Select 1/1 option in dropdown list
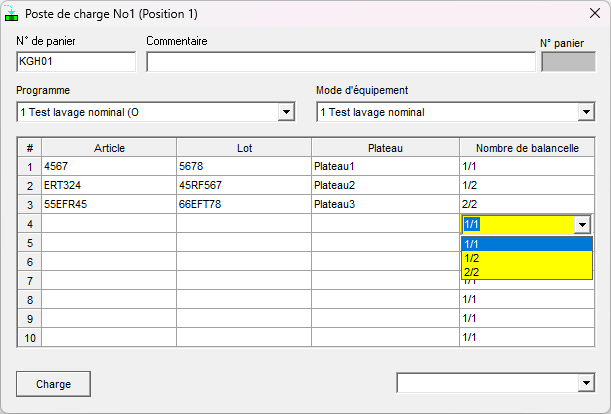The image size is (611, 414). point(526,244)
